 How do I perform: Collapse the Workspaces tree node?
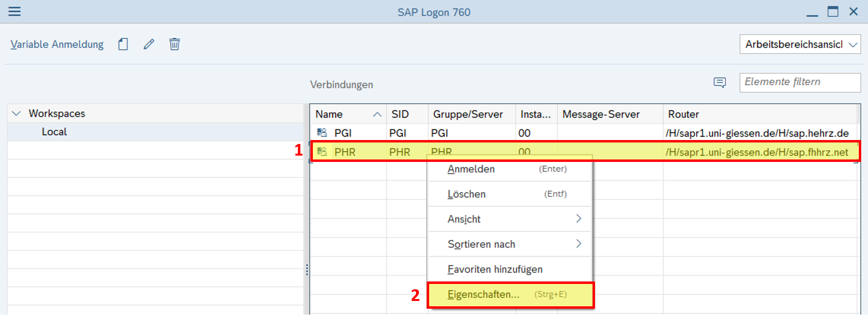(16, 113)
